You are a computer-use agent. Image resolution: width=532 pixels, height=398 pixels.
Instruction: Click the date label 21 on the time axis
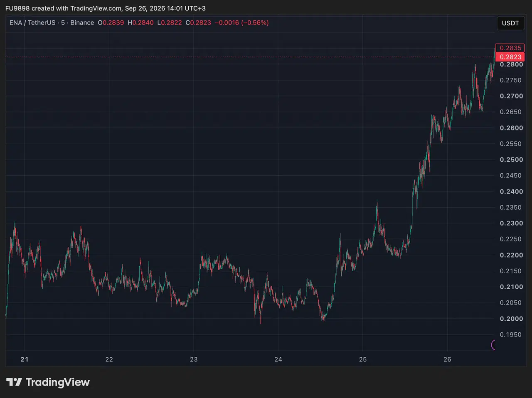click(25, 359)
